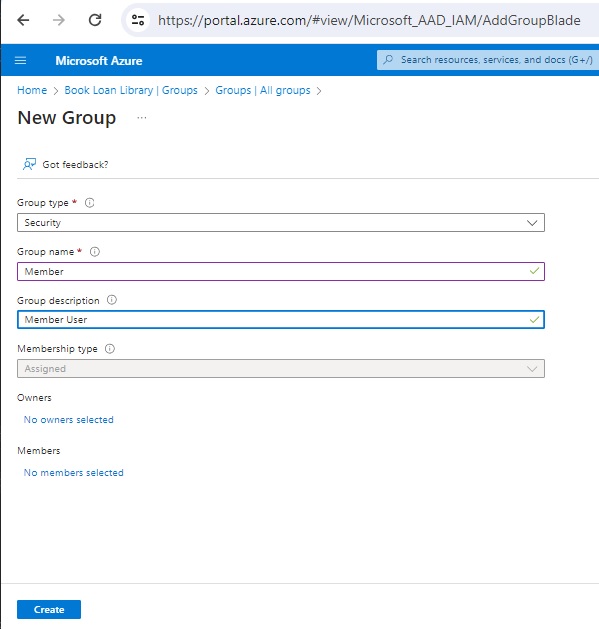Click the browser forward arrow
Viewport: 599px width, 629px height.
point(59,20)
